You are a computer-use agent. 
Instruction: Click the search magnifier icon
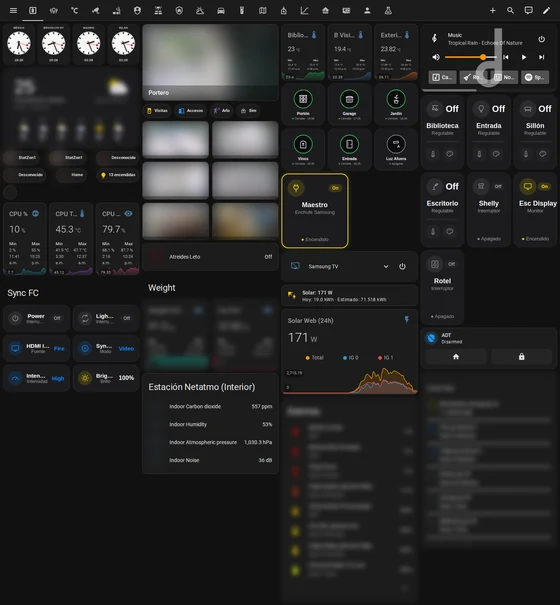[x=510, y=10]
